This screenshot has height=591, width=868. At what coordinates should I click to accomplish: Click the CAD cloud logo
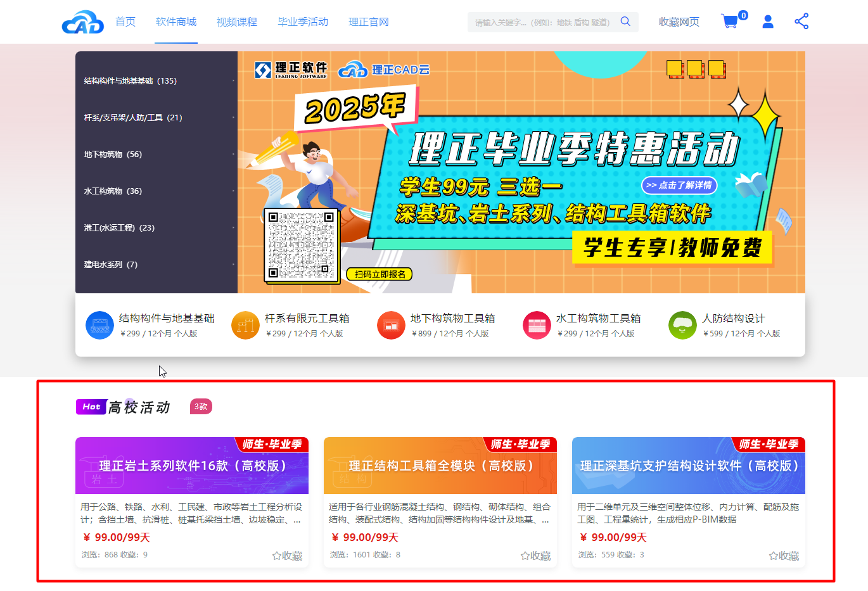[83, 22]
